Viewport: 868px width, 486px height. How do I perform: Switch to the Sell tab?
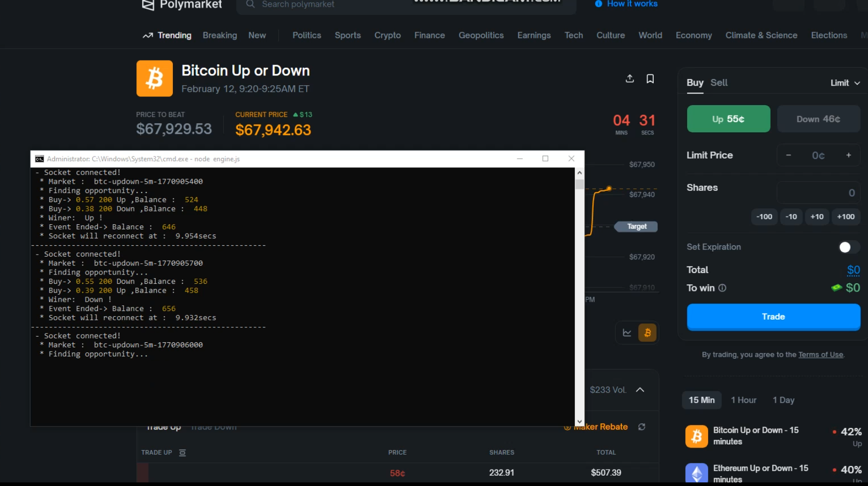(719, 82)
